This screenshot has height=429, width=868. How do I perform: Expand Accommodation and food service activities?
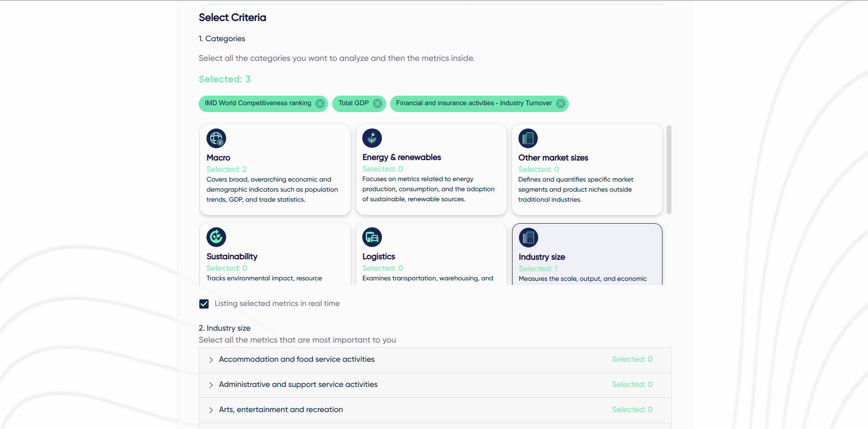[x=435, y=360]
